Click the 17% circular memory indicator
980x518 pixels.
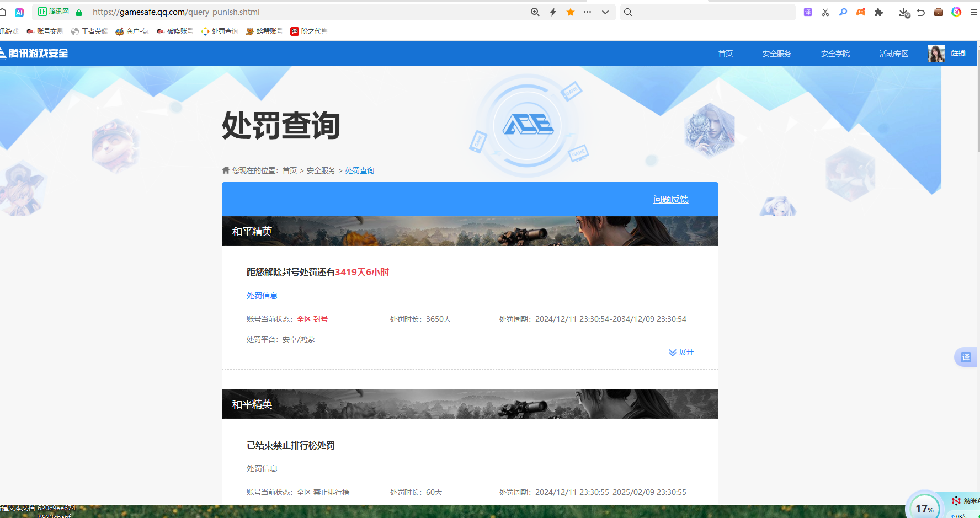pyautogui.click(x=924, y=508)
